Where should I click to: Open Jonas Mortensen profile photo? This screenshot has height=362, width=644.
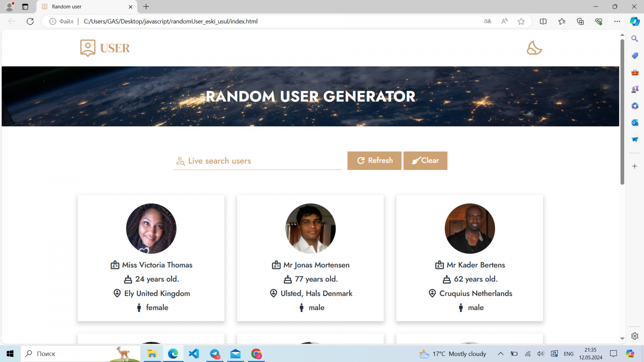[310, 228]
